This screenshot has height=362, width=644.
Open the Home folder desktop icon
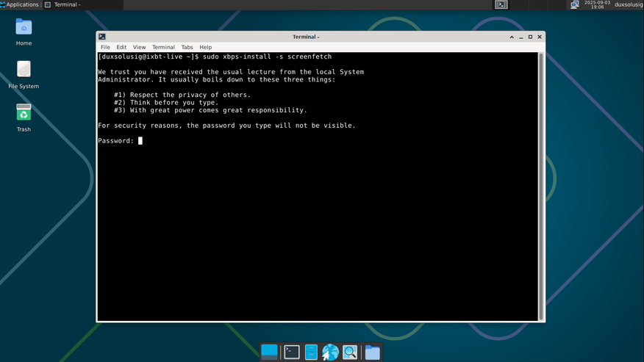click(x=24, y=32)
